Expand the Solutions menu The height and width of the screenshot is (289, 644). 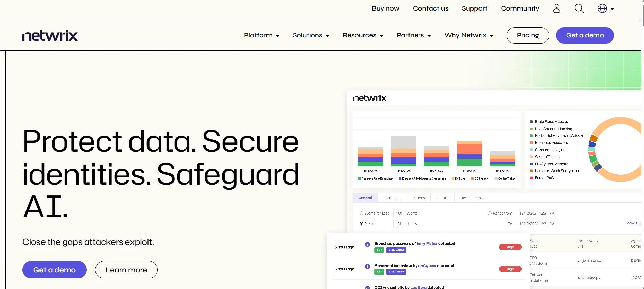tap(311, 35)
